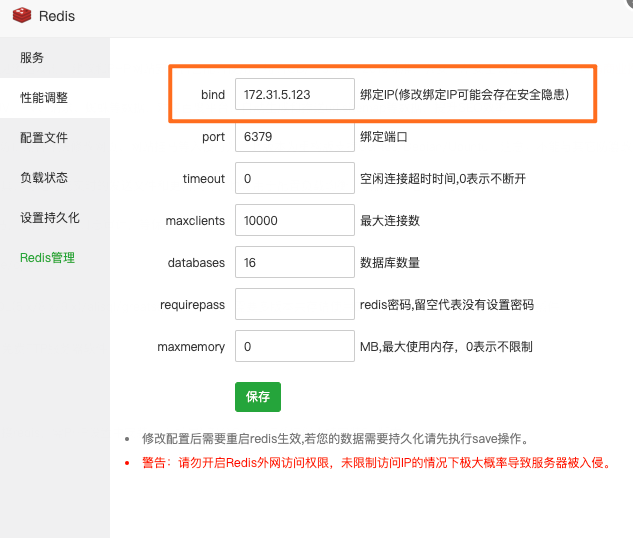Click the databases label
The width and height of the screenshot is (633, 538).
[x=196, y=262]
